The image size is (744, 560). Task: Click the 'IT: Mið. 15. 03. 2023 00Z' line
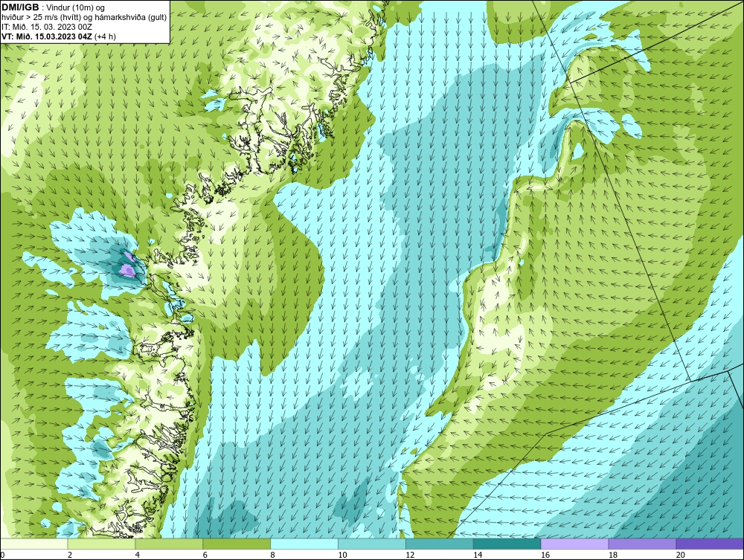pos(46,27)
